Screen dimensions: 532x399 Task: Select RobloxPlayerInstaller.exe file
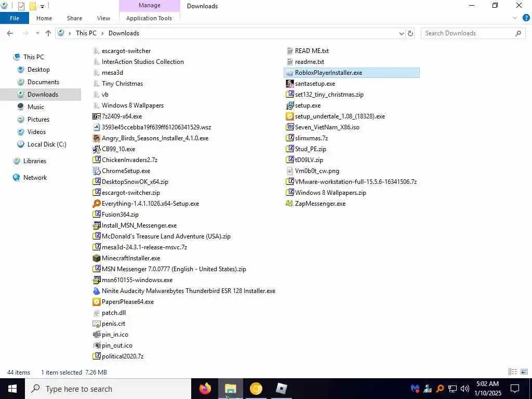(x=352, y=73)
